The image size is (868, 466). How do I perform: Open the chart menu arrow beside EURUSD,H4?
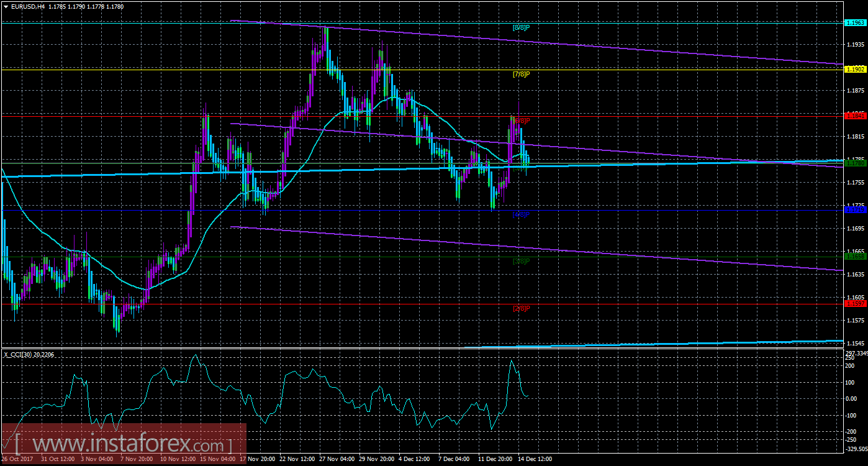click(6, 6)
